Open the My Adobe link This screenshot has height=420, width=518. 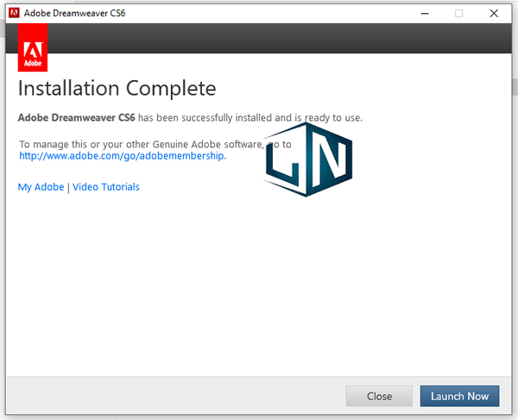pos(41,187)
